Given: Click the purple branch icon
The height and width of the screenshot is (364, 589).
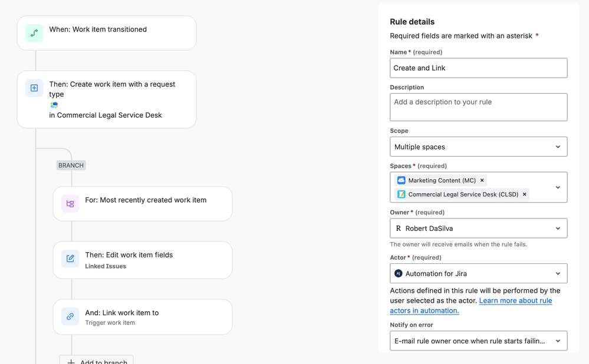Looking at the screenshot, I should pos(70,204).
